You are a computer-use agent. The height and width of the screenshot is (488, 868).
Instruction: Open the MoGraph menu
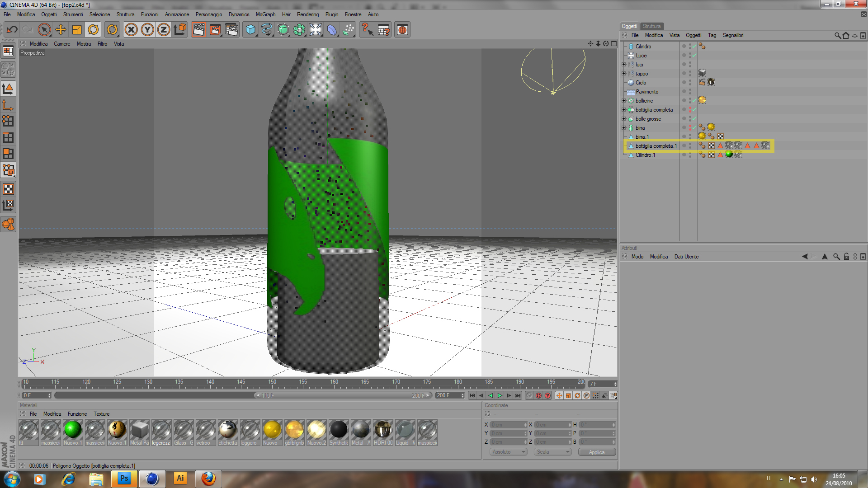pyautogui.click(x=265, y=14)
